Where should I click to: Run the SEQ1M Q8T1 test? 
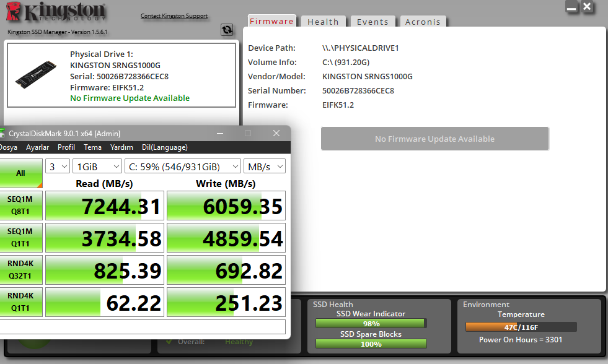point(20,206)
